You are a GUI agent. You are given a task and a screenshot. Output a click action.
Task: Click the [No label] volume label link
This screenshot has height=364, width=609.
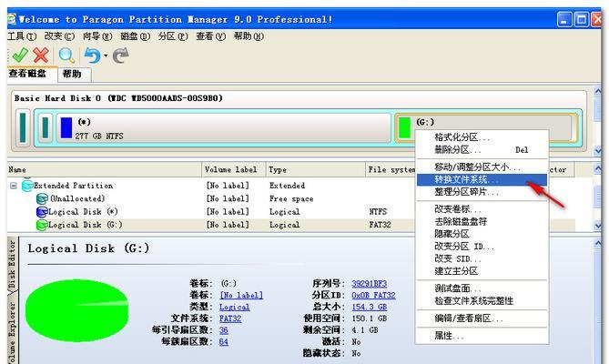pyautogui.click(x=241, y=296)
